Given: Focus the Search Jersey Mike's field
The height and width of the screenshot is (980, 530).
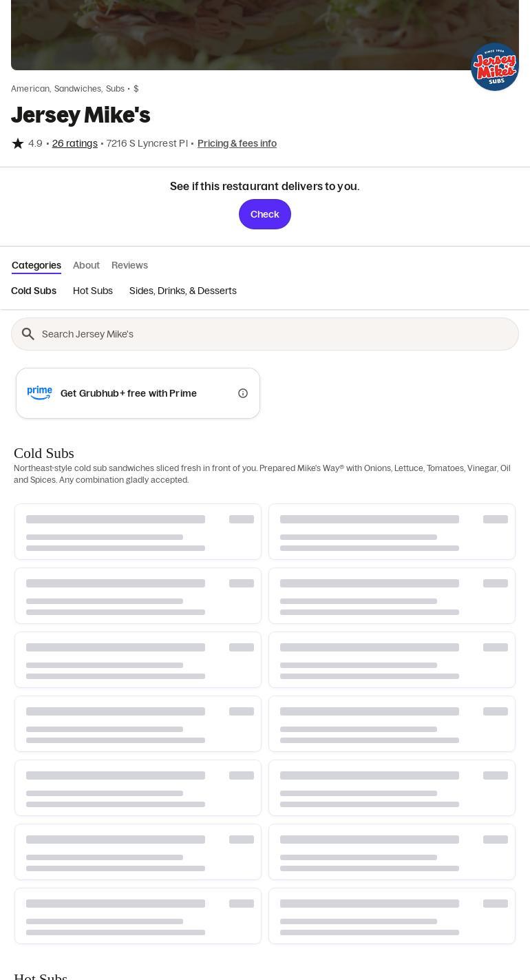Looking at the screenshot, I should tap(275, 334).
